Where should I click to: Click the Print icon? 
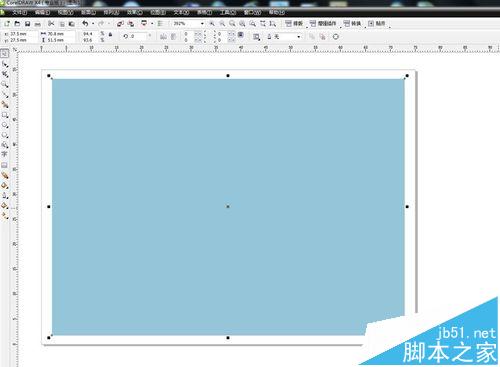click(38, 24)
